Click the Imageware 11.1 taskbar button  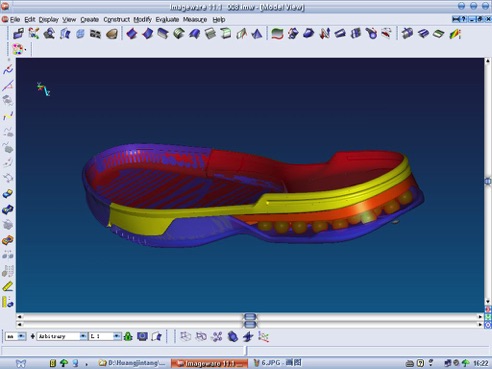pyautogui.click(x=209, y=363)
